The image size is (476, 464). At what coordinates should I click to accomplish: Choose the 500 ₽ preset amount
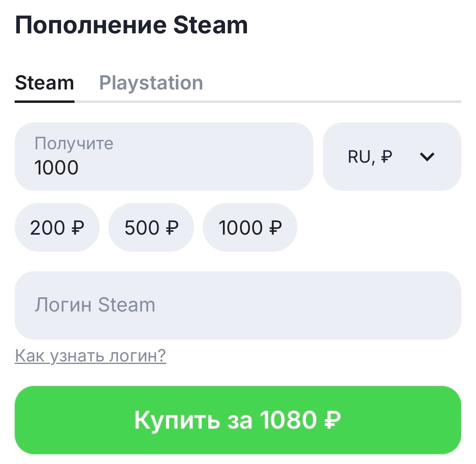[151, 227]
